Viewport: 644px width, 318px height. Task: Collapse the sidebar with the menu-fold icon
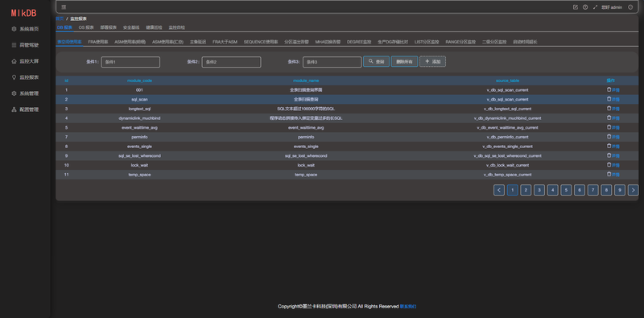pyautogui.click(x=64, y=7)
